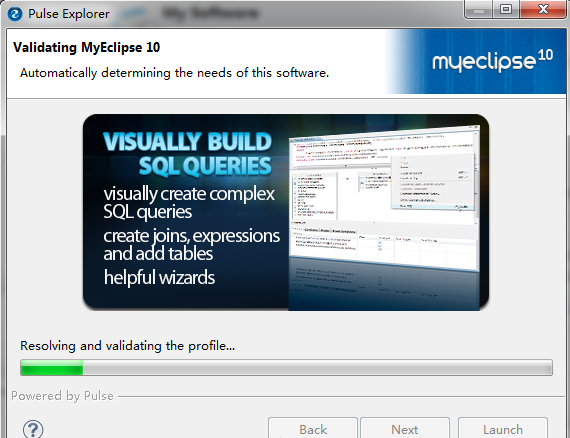
Task: Click the 'Powered by Pulse' label
Action: (x=62, y=396)
